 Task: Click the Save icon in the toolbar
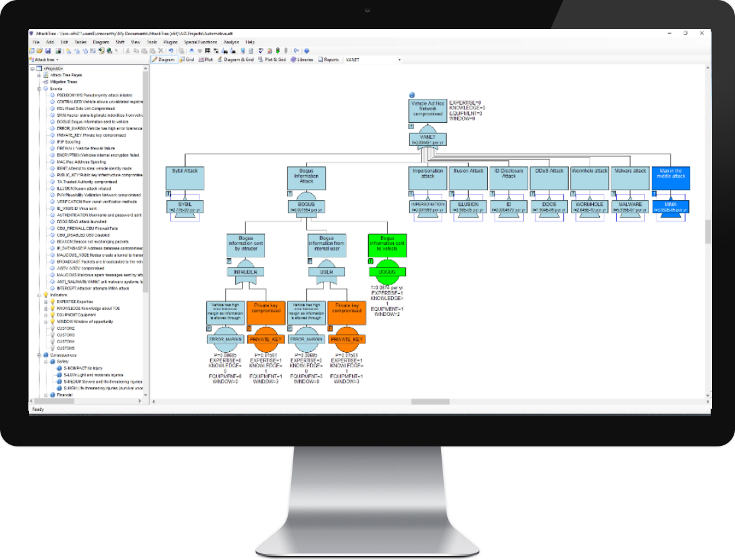click(47, 51)
